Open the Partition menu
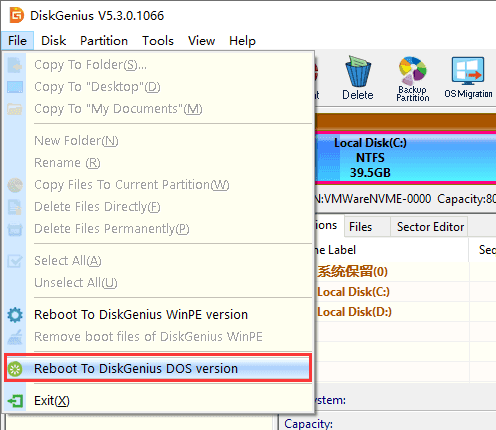This screenshot has height=430, width=496. [x=104, y=41]
